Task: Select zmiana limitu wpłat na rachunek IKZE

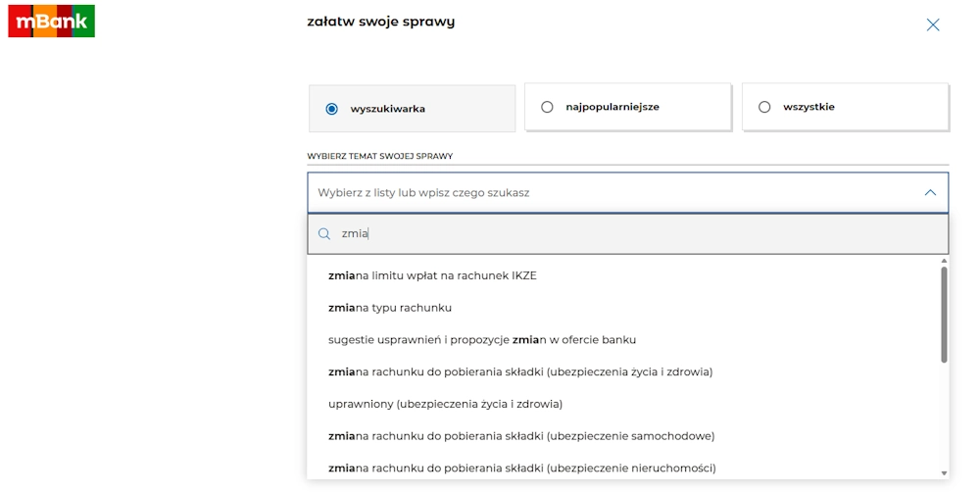Action: point(432,275)
